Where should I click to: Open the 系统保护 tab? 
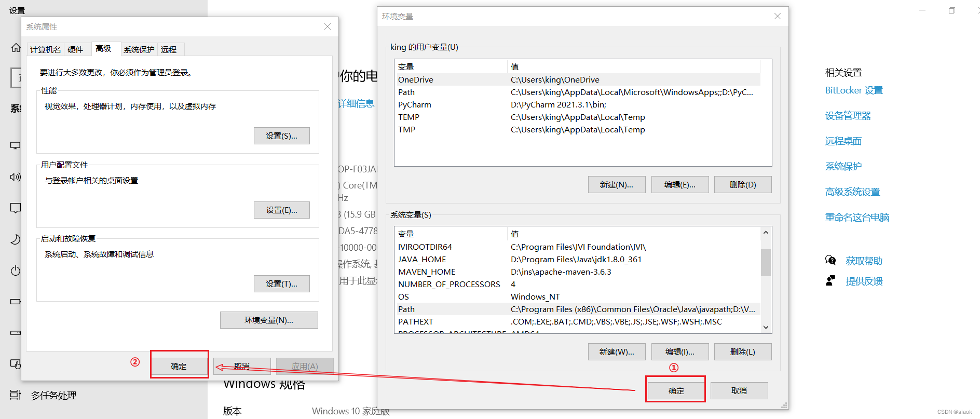[x=139, y=49]
